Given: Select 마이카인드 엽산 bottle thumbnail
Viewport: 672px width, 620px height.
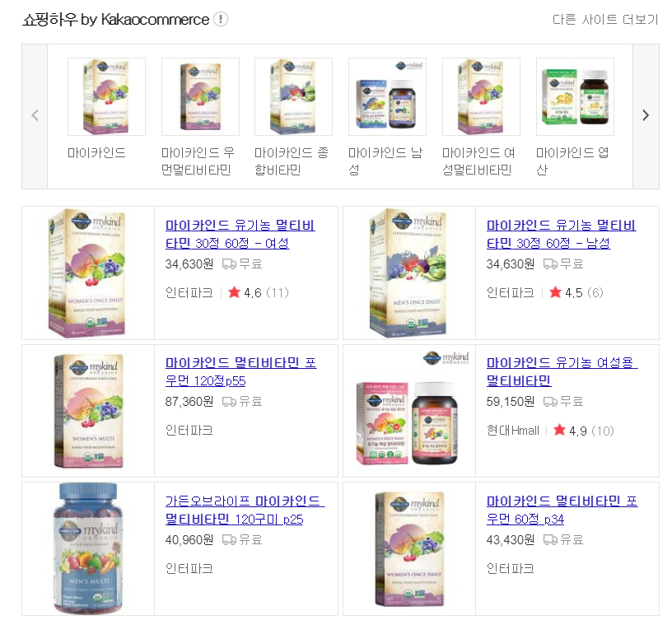Looking at the screenshot, I should (x=575, y=97).
